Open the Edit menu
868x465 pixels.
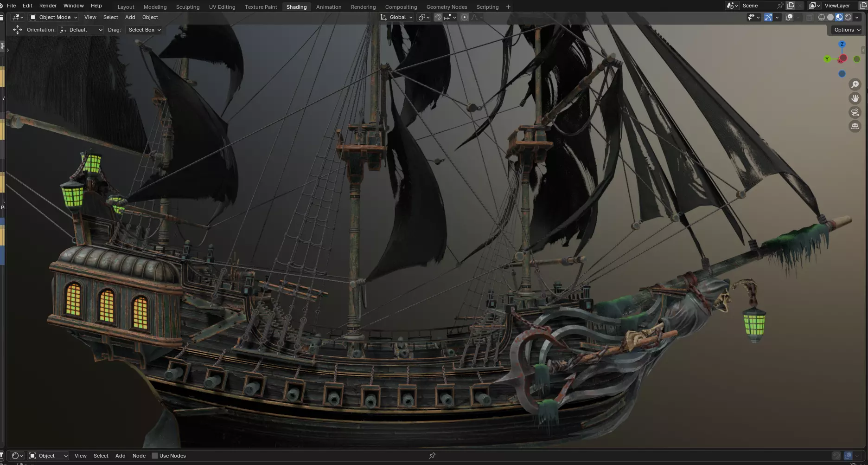[27, 6]
